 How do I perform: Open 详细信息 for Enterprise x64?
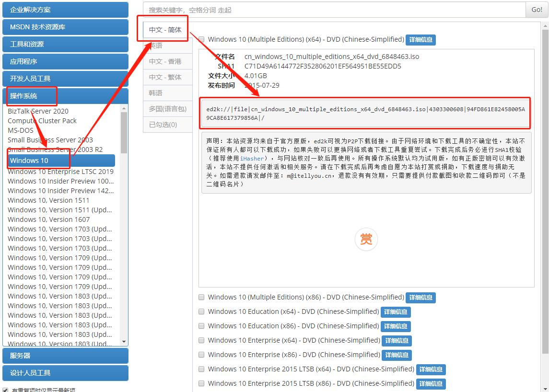(x=397, y=341)
